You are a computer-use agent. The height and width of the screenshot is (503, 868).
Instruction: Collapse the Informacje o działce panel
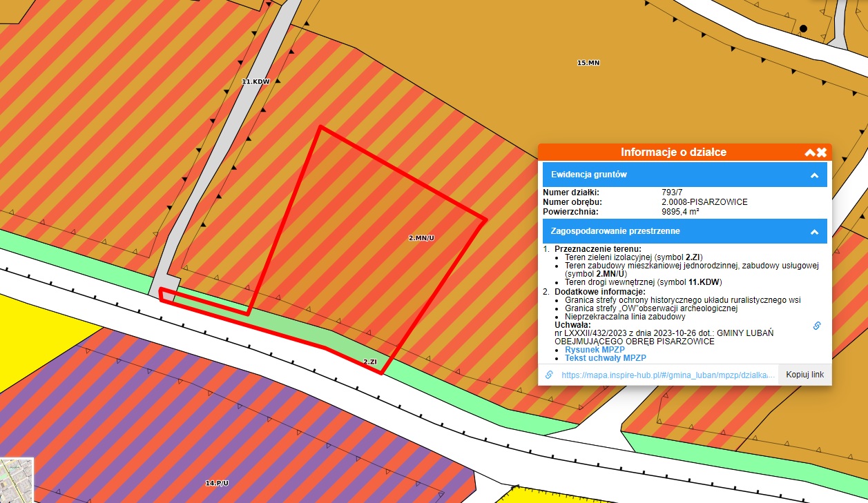(x=809, y=152)
